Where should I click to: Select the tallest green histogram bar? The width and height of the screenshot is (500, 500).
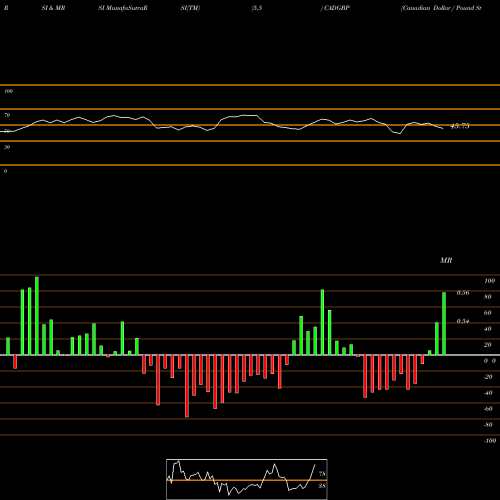click(x=37, y=316)
